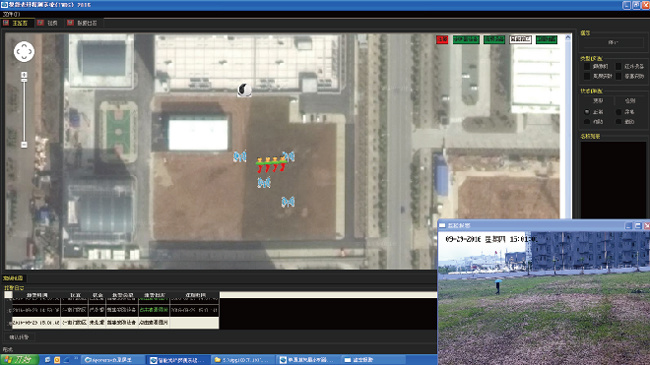Click the red alarm fence markers on map
This screenshot has width=650, height=365.
271,165
